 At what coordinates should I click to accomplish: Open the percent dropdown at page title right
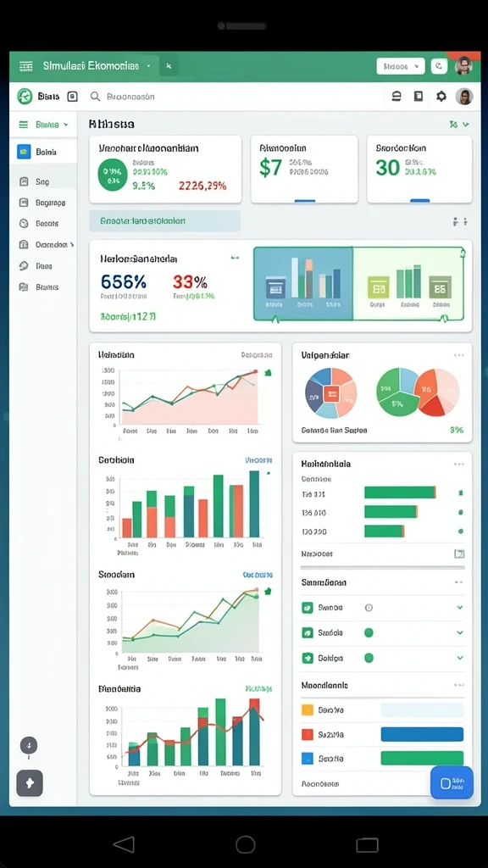[x=459, y=125]
